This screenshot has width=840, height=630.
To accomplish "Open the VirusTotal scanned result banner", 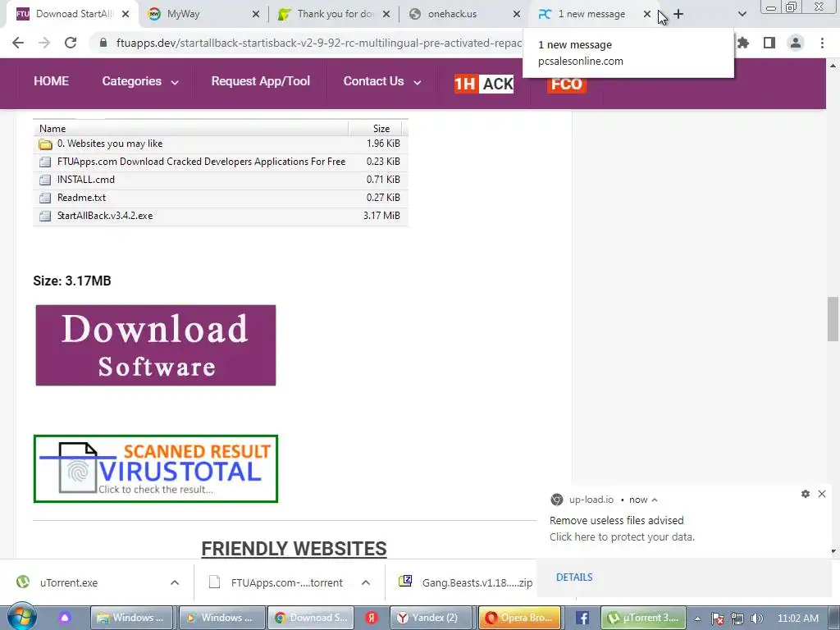I will 156,468.
